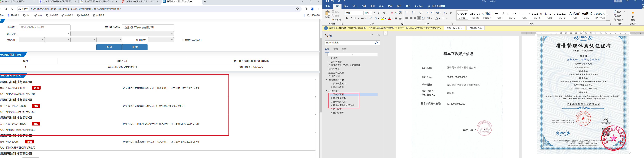The height and width of the screenshot is (158, 644).
Task: Open the Insert (插入) ribbon tab
Action: coord(346,6)
